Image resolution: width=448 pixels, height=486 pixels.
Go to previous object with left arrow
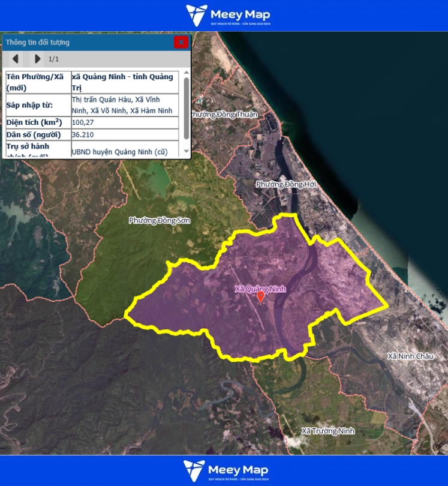(x=16, y=59)
